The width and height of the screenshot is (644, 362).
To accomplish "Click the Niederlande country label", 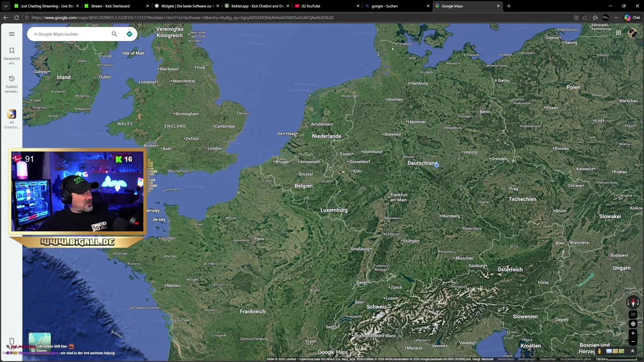I will click(327, 136).
